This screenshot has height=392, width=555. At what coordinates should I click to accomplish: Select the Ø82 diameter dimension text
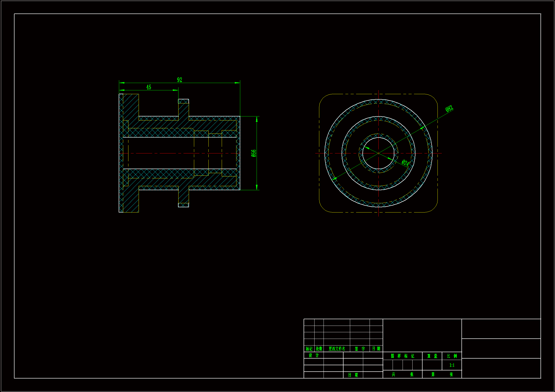(x=449, y=109)
